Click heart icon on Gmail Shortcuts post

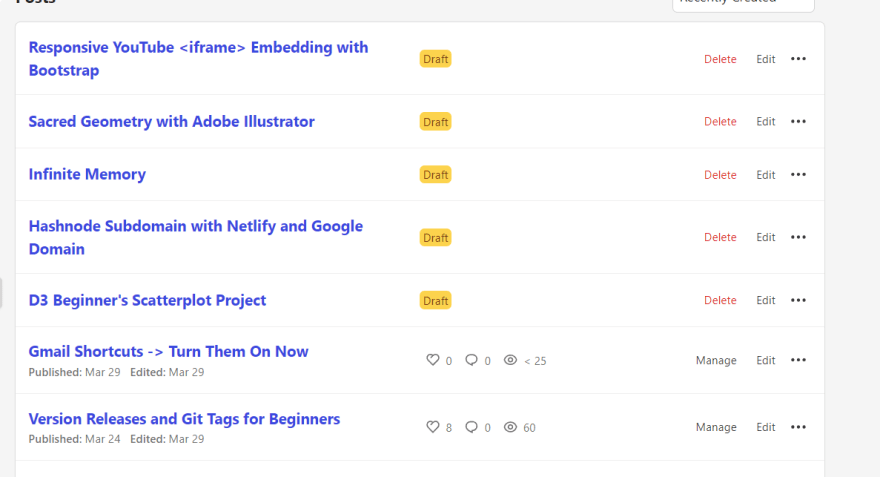433,360
